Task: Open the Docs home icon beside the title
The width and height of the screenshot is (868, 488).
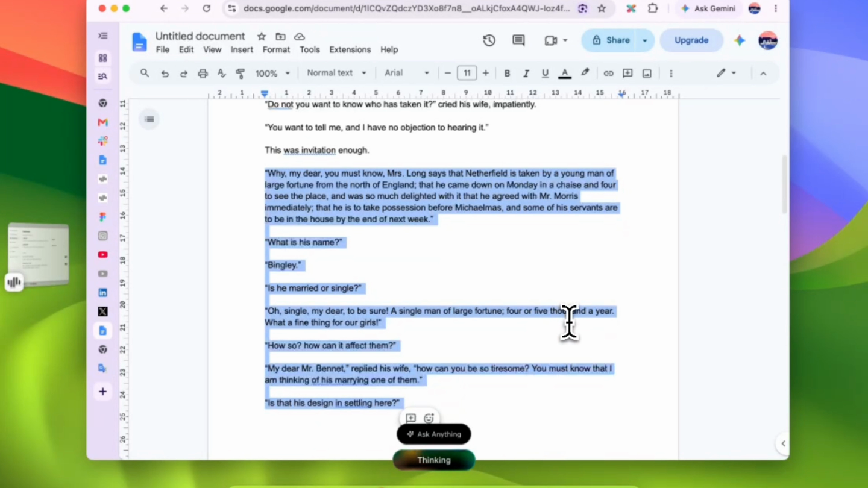Action: point(139,42)
